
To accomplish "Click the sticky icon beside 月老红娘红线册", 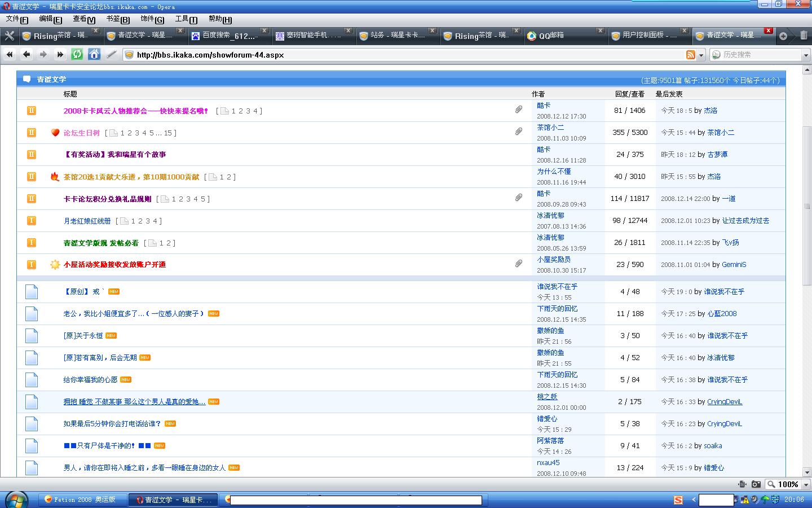I will pyautogui.click(x=32, y=221).
